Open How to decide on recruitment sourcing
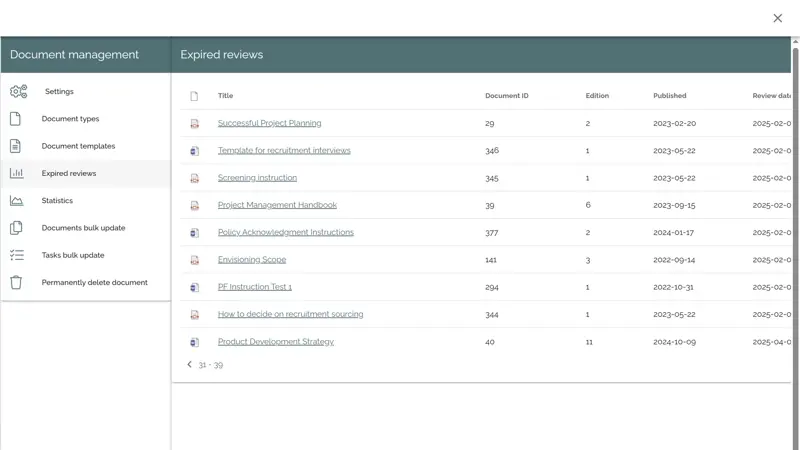Screen dimensions: 800x450 coord(290,314)
